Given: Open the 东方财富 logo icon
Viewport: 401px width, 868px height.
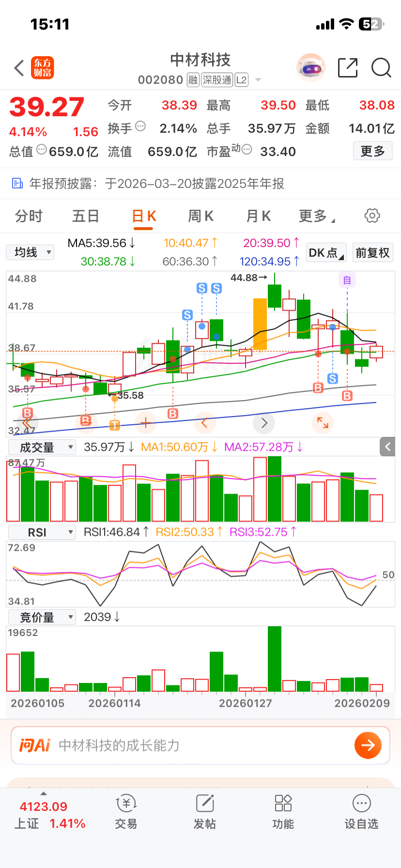Looking at the screenshot, I should (43, 68).
